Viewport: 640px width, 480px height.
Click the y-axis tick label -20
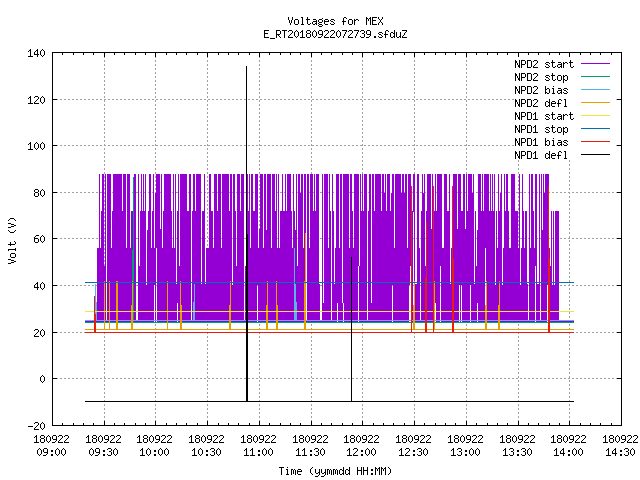point(36,426)
